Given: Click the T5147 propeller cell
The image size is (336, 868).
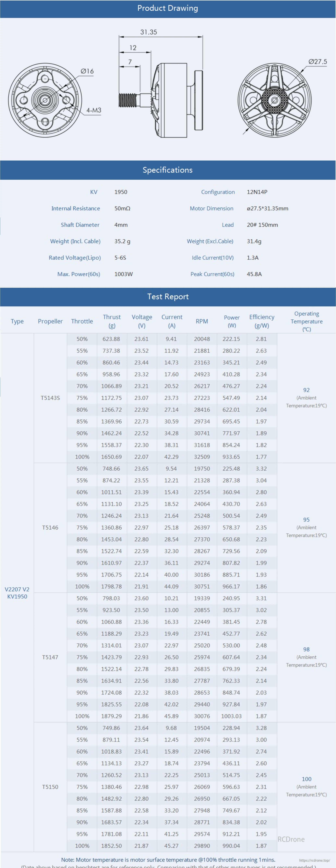Looking at the screenshot, I should point(50,657).
